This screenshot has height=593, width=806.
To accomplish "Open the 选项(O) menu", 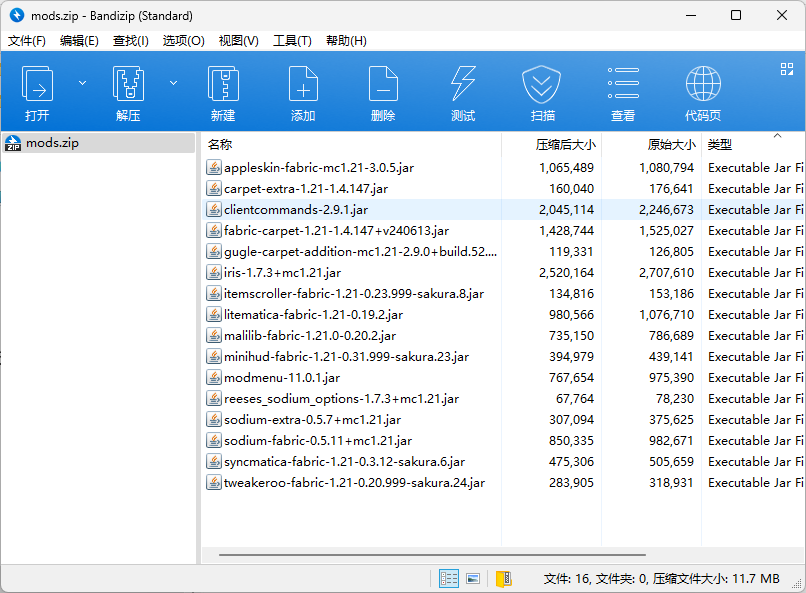I will pyautogui.click(x=184, y=41).
